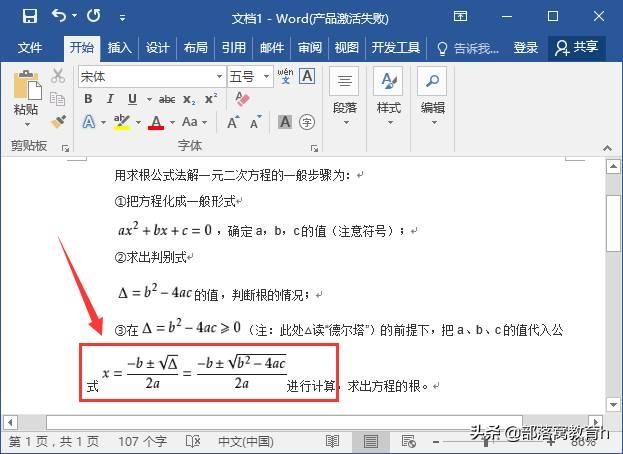Switch to the 开发工具 tab

[396, 48]
